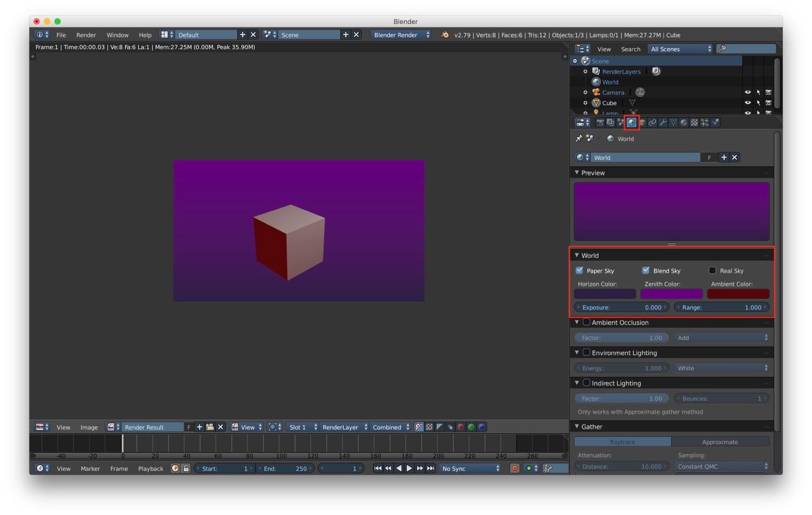The height and width of the screenshot is (515, 812).
Task: Add new World datablock with plus
Action: [x=724, y=157]
